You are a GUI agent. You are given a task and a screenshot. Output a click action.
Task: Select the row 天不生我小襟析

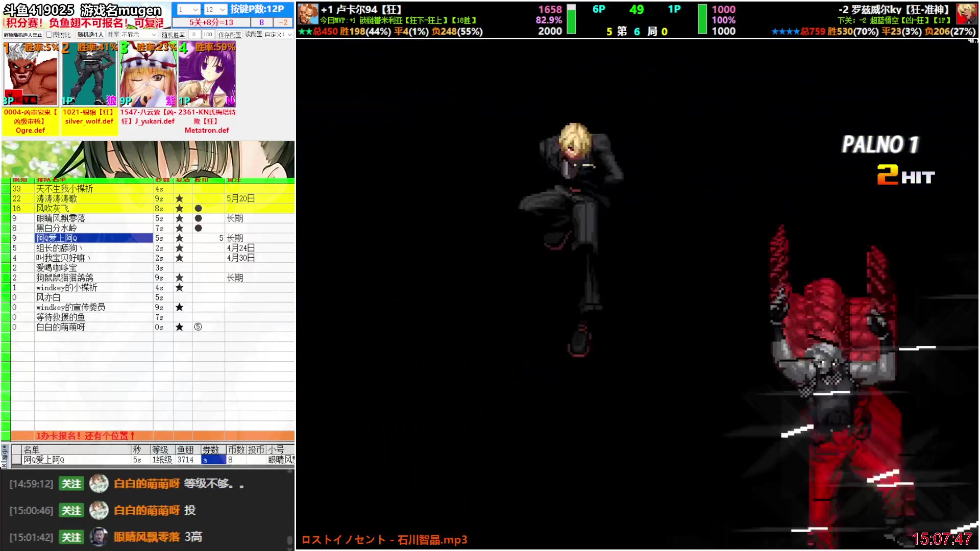coord(153,189)
